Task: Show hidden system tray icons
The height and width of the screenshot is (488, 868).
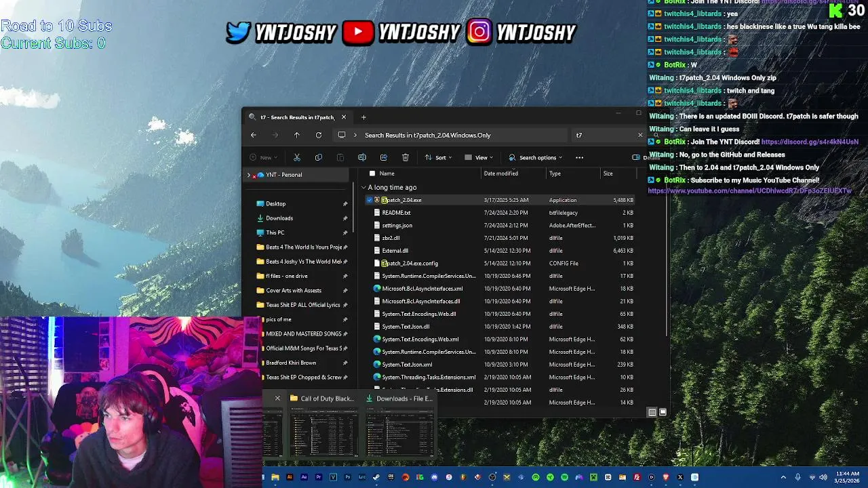Action: point(783,477)
